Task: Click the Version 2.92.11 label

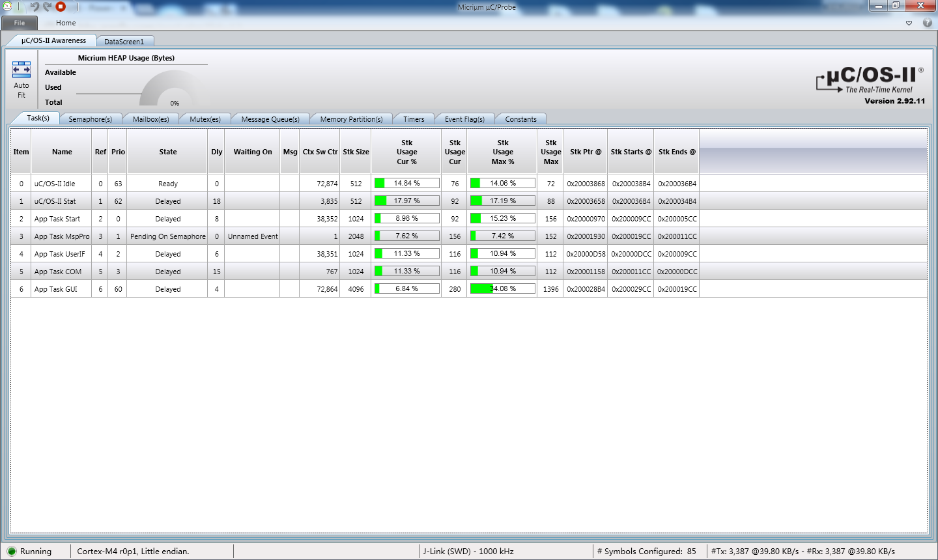Action: 894,101
